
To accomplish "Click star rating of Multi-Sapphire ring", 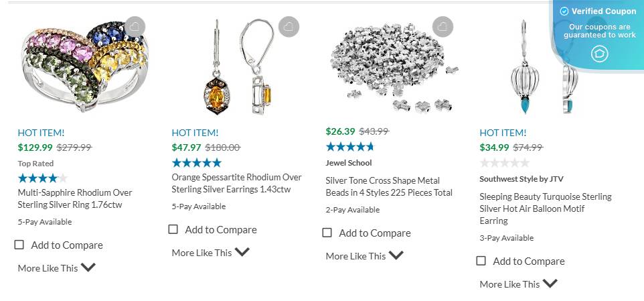I will [x=43, y=178].
